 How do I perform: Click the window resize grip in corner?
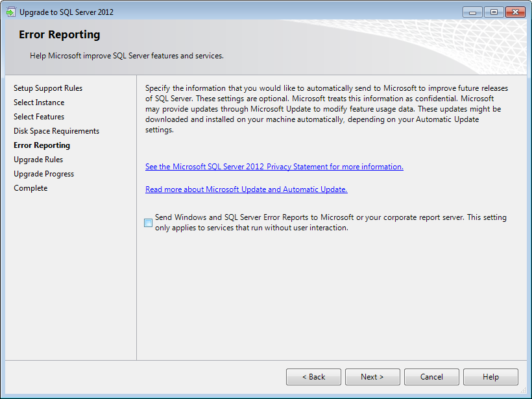point(523,391)
